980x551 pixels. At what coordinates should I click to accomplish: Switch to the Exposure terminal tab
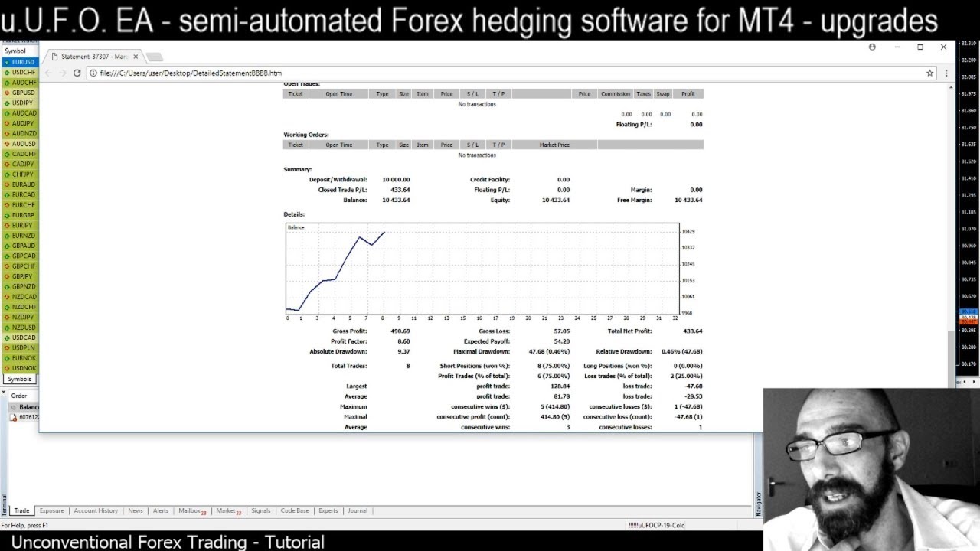pos(52,510)
